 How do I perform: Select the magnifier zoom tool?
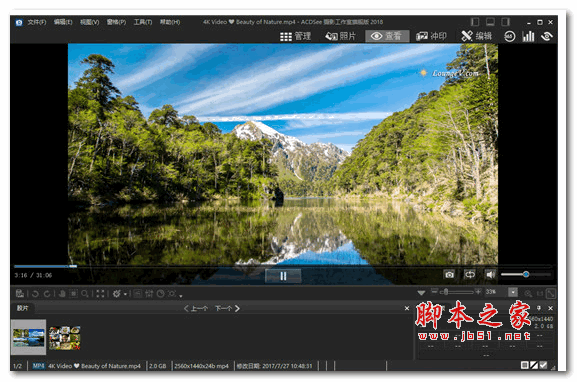coord(85,294)
